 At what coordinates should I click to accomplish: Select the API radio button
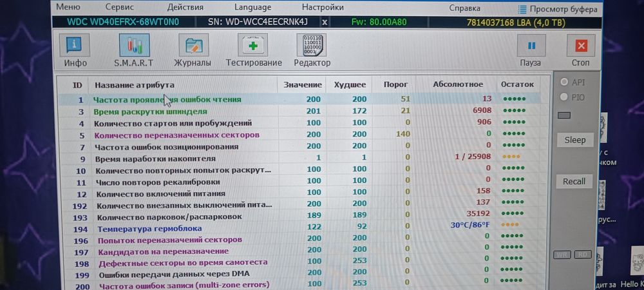[564, 82]
